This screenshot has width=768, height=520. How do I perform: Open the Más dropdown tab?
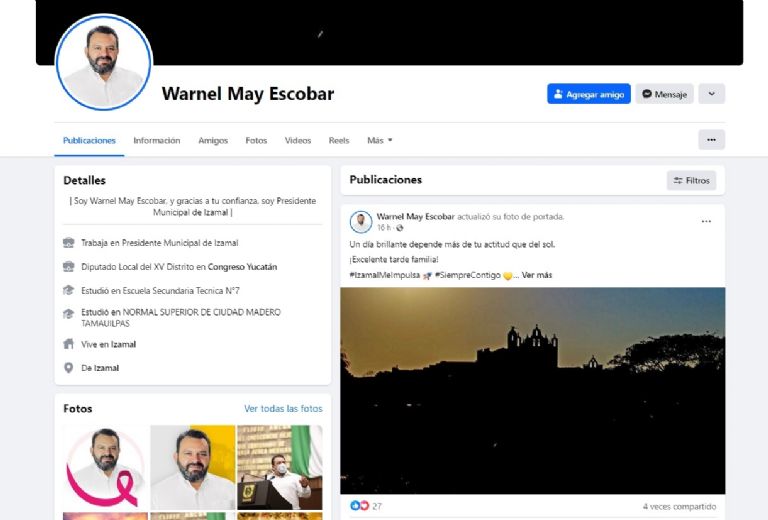coord(380,141)
